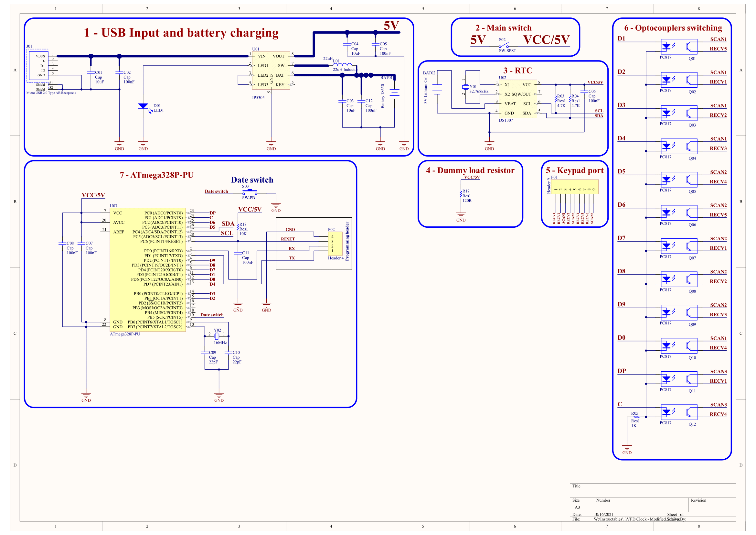This screenshot has width=756, height=535.
Task: Click the VCC/5V label above U03
Action: 93,195
